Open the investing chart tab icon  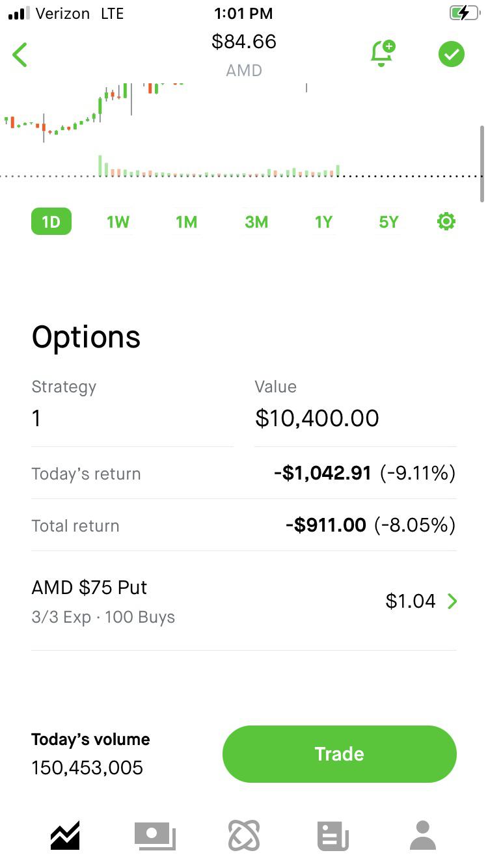click(x=65, y=835)
